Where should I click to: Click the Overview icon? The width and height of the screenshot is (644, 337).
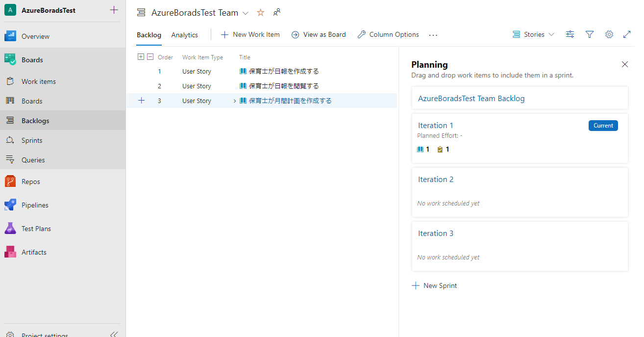pos(10,36)
